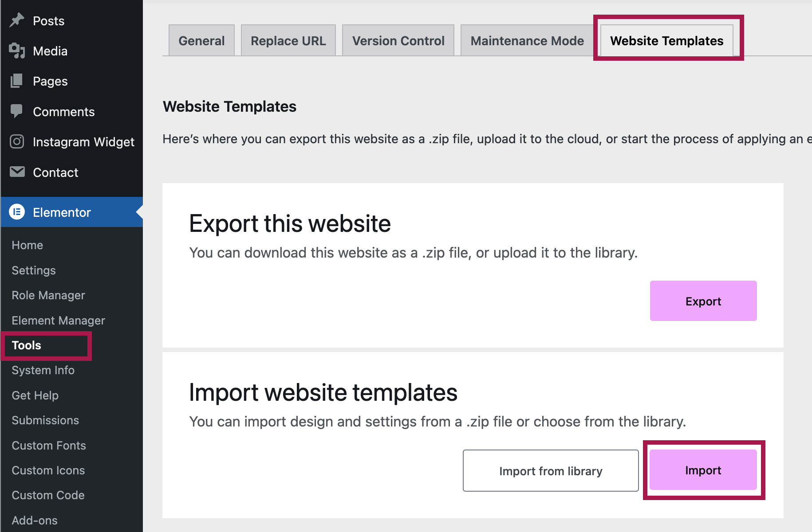Click the Media library icon
This screenshot has width=812, height=532.
point(17,51)
